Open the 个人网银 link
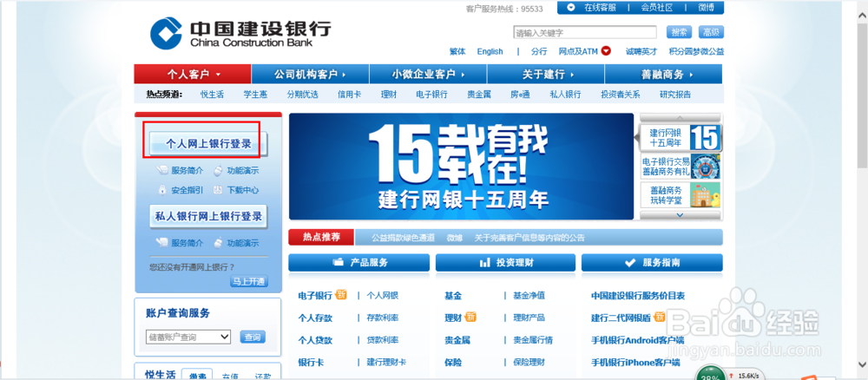Screen dimensions: 868x380 tap(382, 295)
